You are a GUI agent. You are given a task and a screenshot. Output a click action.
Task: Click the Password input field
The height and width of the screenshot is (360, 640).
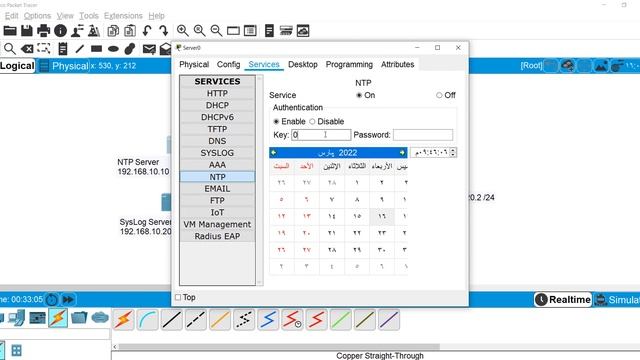[x=423, y=135]
